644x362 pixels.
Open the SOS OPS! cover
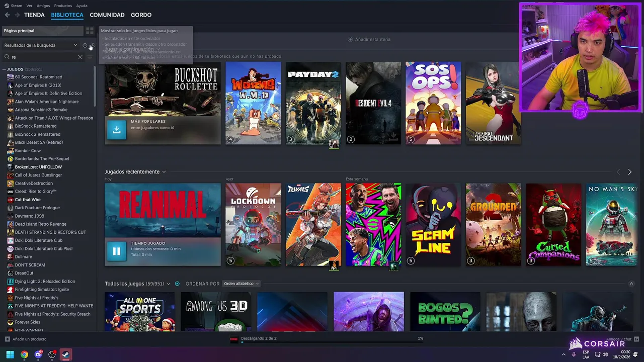(433, 103)
